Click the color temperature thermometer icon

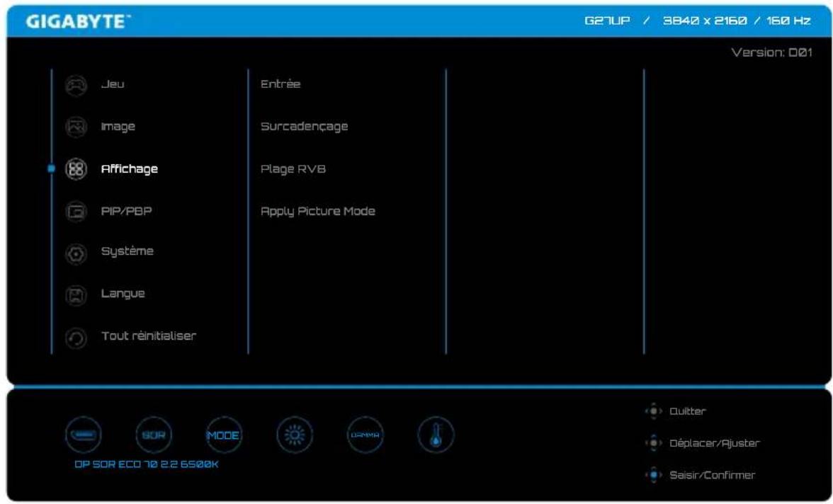pos(436,435)
